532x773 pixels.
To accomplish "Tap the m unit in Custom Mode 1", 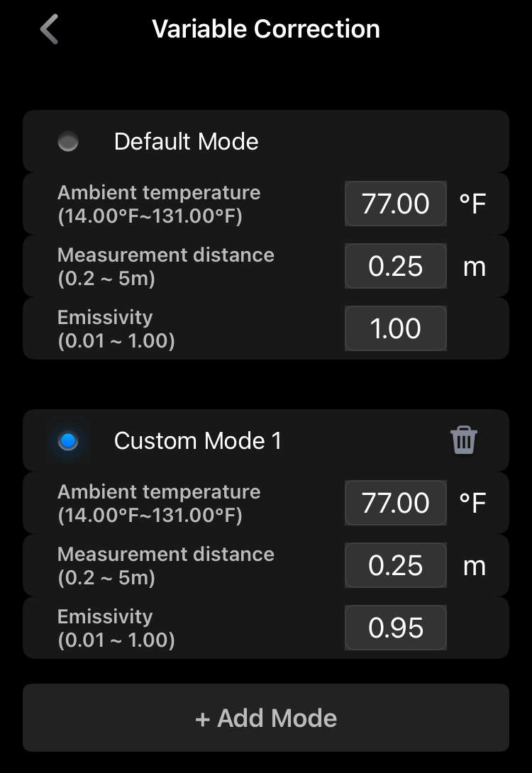I will click(474, 566).
